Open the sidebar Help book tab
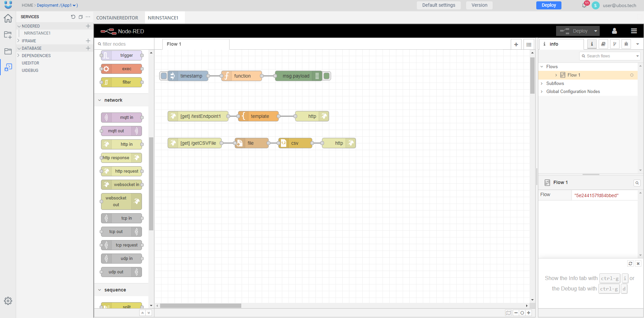 coord(603,44)
